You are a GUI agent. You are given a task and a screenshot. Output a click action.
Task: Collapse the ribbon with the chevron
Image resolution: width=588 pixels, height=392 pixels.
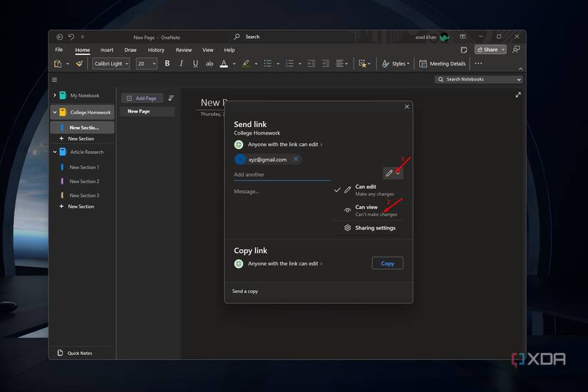[x=520, y=69]
